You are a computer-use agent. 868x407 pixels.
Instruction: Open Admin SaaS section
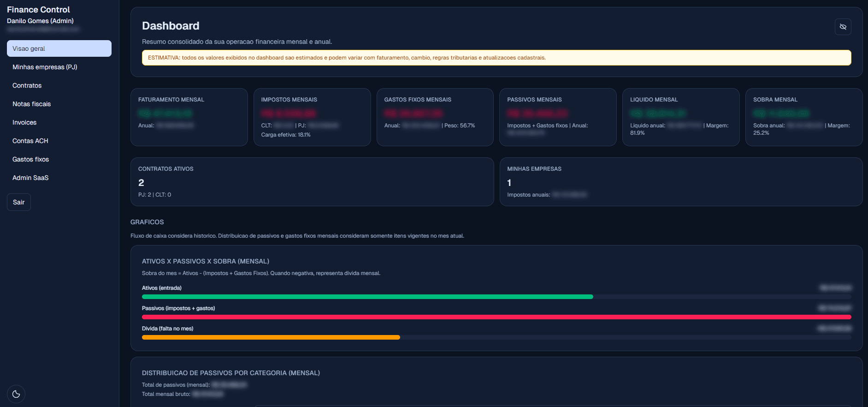[x=59, y=178]
